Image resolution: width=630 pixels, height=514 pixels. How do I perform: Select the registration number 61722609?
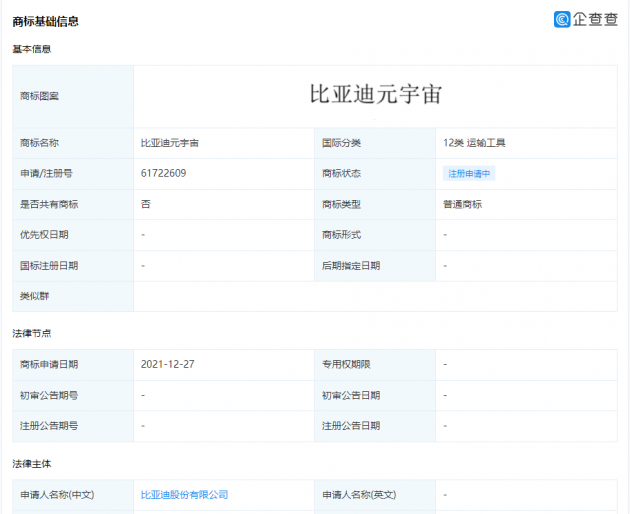[163, 173]
